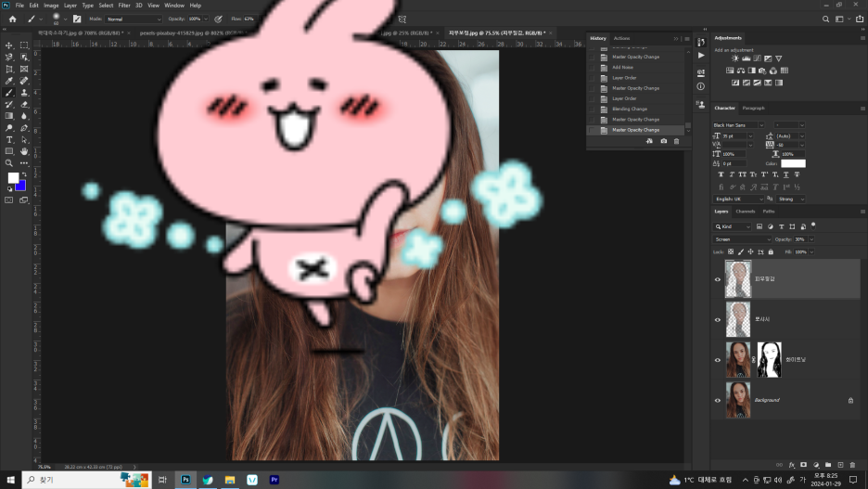
Task: Open the Image menu
Action: pyautogui.click(x=51, y=6)
